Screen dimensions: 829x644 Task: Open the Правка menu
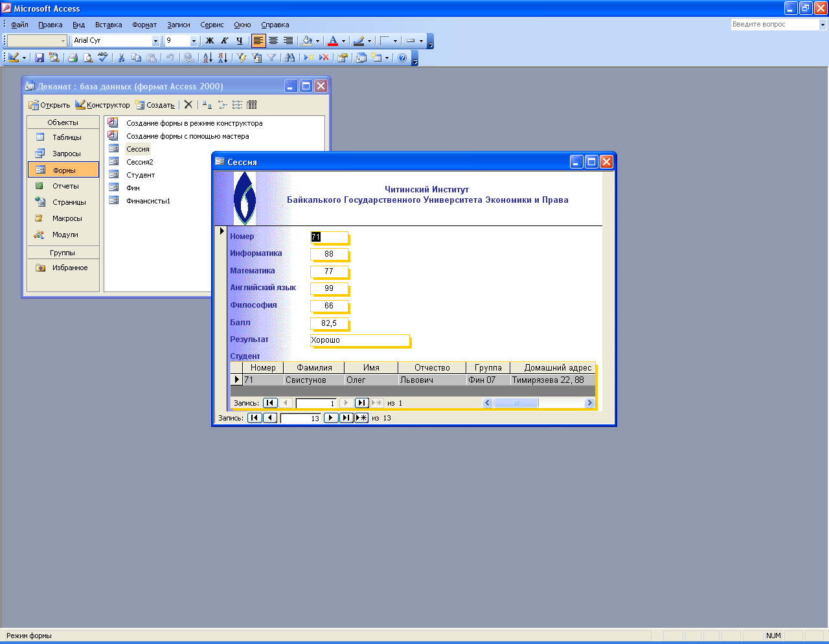(x=50, y=25)
